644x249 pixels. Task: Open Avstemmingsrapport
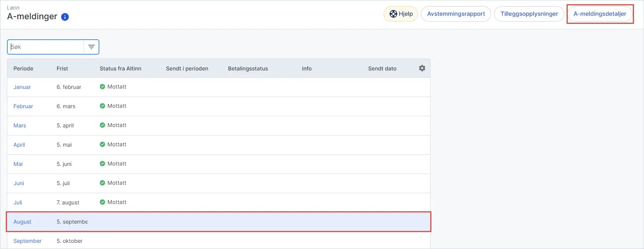456,14
